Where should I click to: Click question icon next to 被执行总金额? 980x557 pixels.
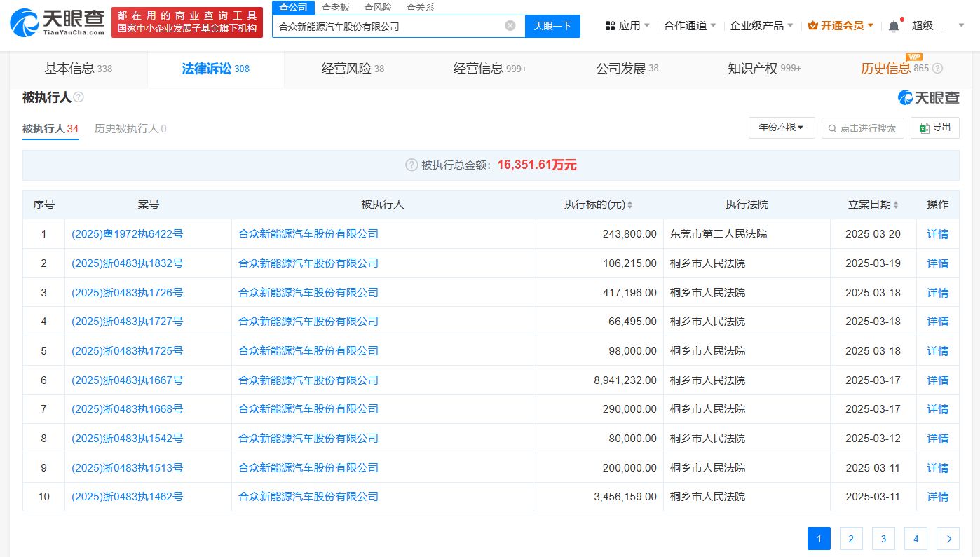tap(411, 165)
